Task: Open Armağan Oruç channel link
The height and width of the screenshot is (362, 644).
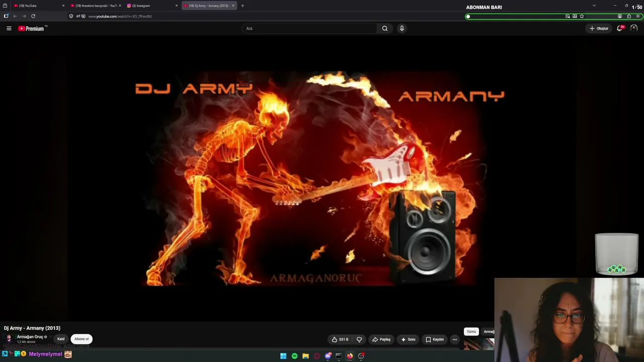Action: [x=30, y=337]
